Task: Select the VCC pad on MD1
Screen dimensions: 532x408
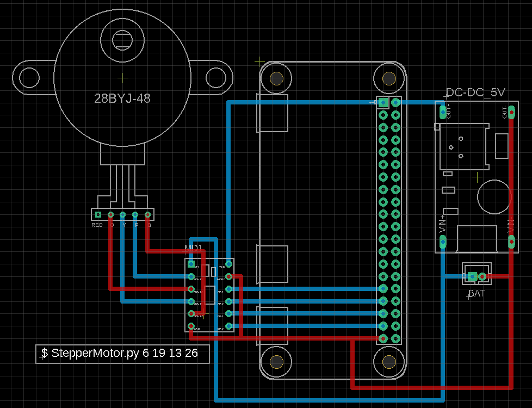Action: coord(228,264)
